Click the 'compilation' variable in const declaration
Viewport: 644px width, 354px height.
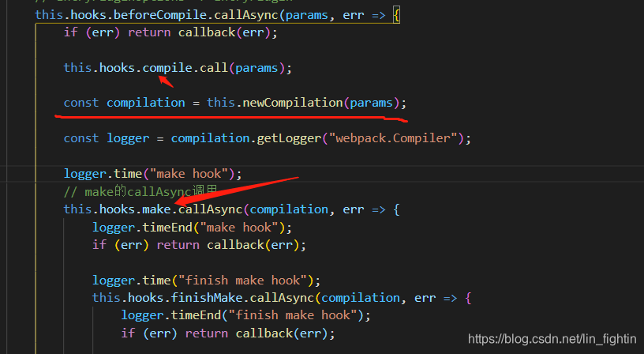[x=146, y=103]
